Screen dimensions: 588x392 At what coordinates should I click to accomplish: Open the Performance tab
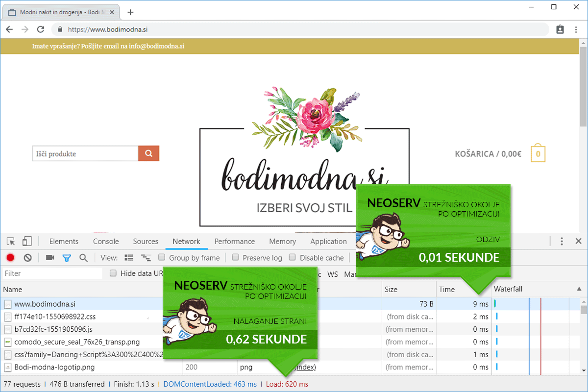234,241
